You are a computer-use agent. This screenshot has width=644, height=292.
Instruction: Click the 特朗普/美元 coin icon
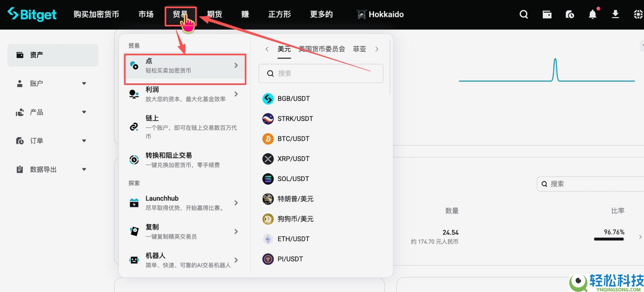click(268, 199)
